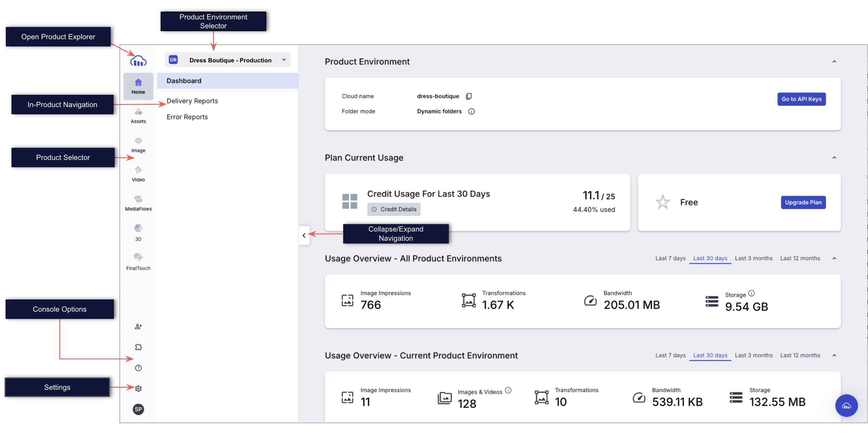Image resolution: width=868 pixels, height=444 pixels.
Task: Click the invite users icon
Action: pos(138,326)
